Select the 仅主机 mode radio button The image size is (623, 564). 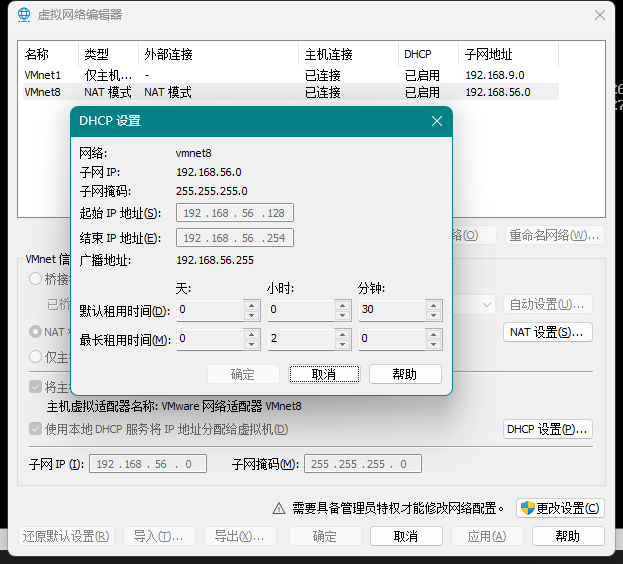(35, 357)
